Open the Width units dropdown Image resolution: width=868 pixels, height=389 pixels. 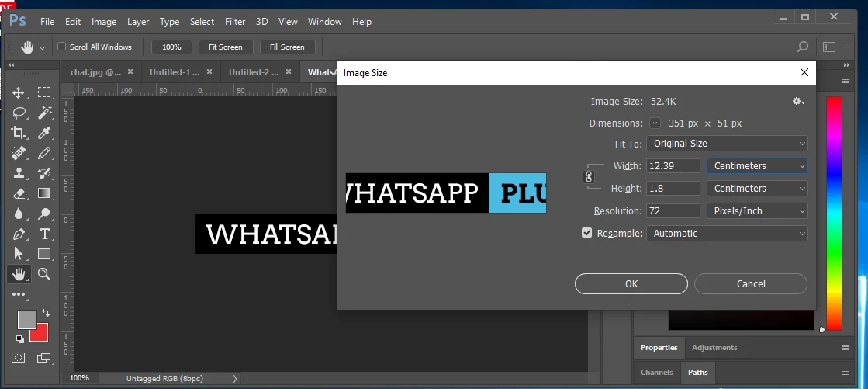[x=757, y=165]
